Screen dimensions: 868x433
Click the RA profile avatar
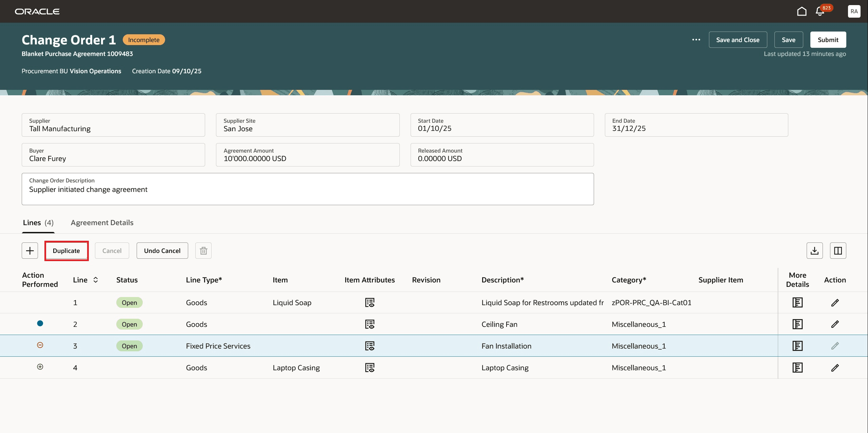coord(854,11)
